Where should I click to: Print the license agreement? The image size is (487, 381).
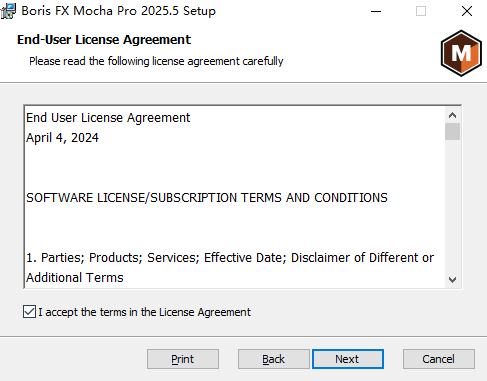pos(183,359)
